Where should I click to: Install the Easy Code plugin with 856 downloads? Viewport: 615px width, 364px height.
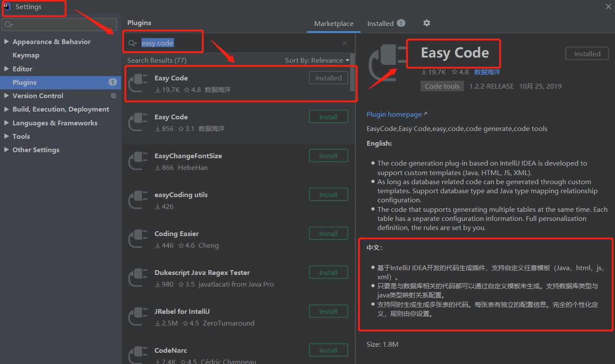pos(328,117)
